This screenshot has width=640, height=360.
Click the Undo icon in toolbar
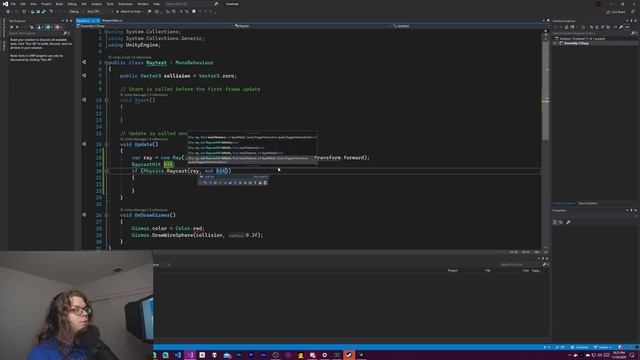(51, 12)
